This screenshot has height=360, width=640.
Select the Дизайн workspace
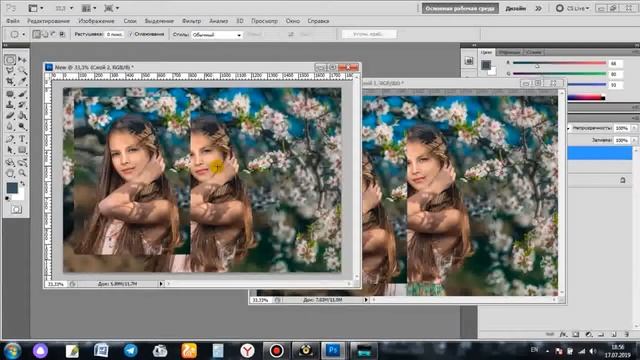tap(516, 8)
